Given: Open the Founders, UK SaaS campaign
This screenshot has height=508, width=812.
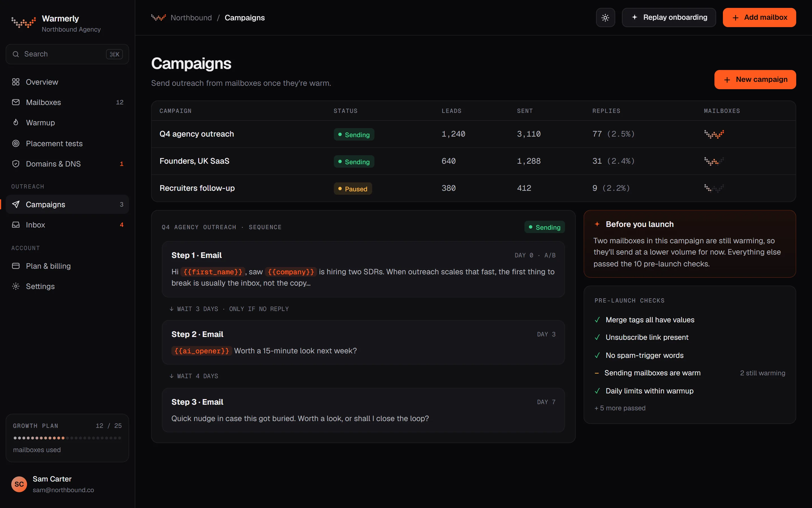Looking at the screenshot, I should pyautogui.click(x=473, y=161).
